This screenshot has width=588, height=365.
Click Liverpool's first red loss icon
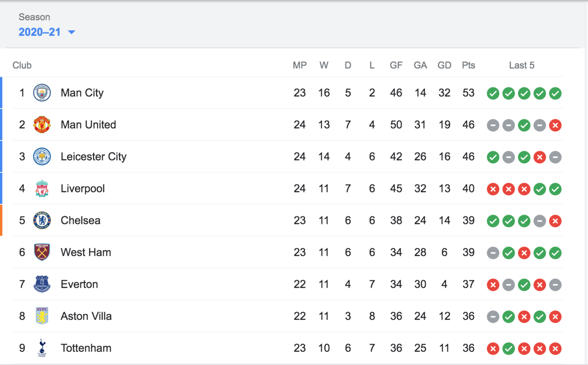(493, 189)
